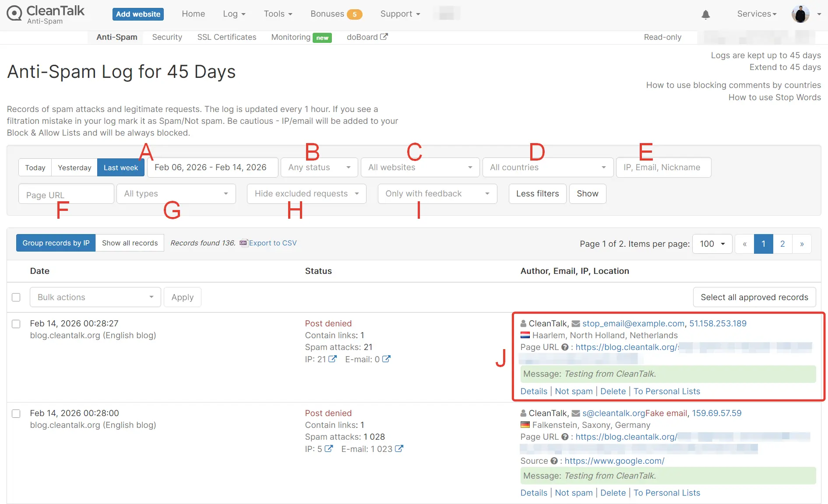Click the IP, Email, Nickname search field
This screenshot has height=504, width=828.
[x=663, y=168]
